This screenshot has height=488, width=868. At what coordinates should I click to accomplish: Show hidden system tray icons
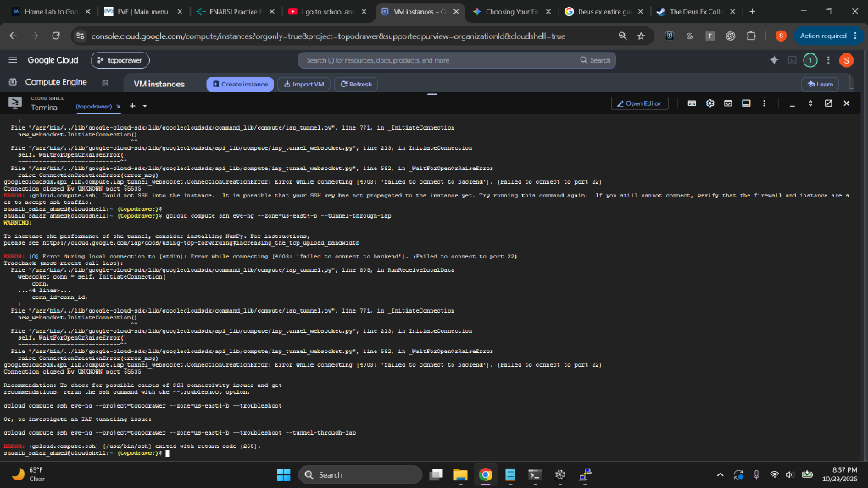720,474
